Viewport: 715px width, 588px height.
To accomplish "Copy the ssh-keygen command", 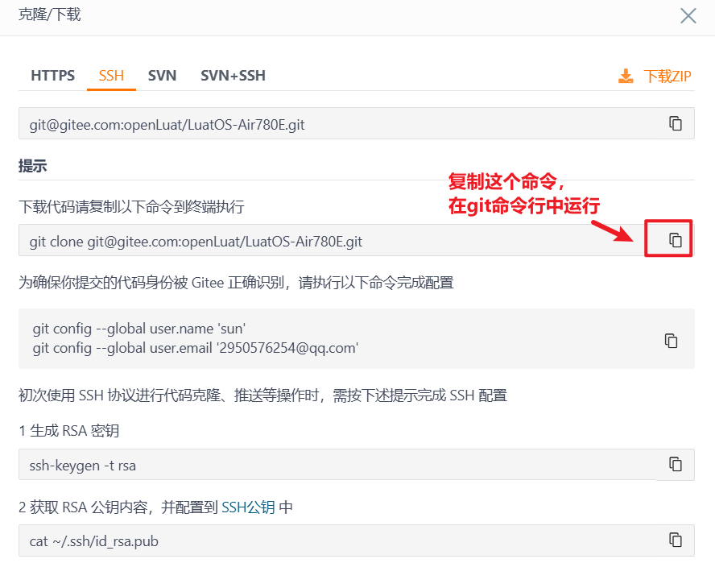I will pos(675,464).
